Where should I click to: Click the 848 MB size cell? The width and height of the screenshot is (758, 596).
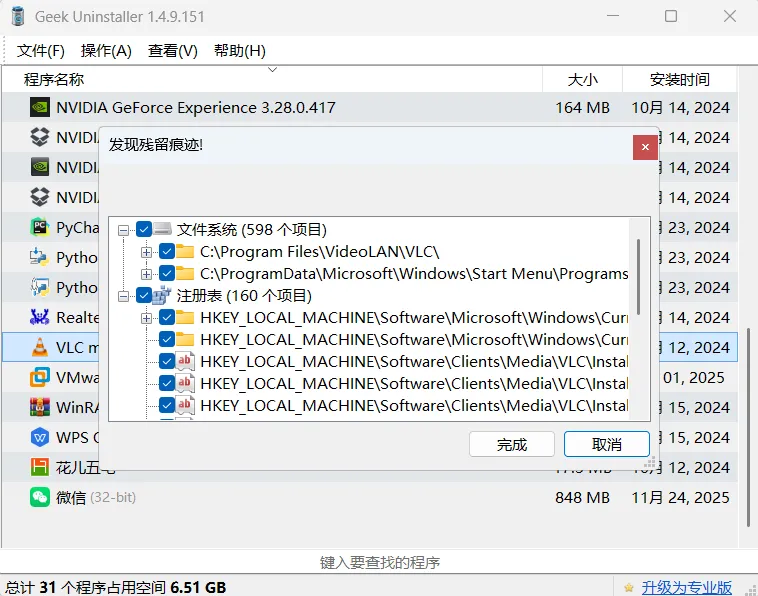583,497
